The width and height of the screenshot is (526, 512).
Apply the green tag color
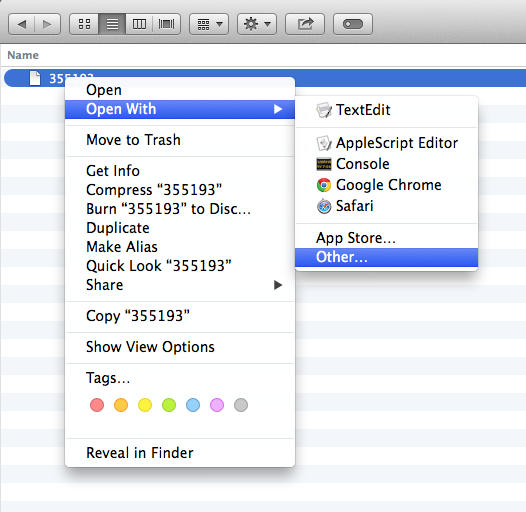click(x=169, y=405)
